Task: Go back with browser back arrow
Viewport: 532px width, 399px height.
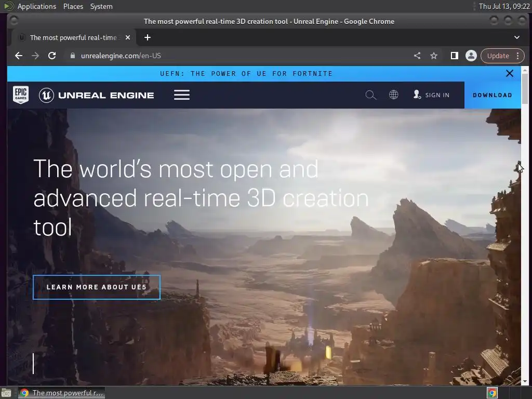Action: 19,56
